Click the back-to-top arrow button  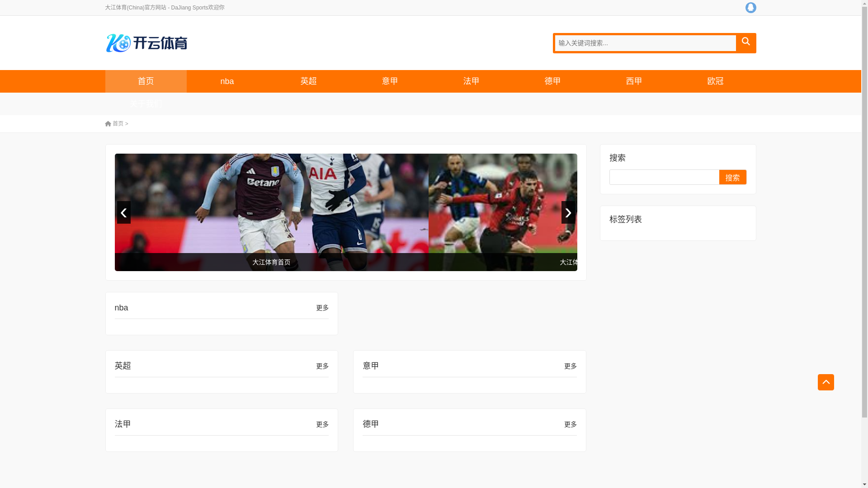(x=826, y=382)
